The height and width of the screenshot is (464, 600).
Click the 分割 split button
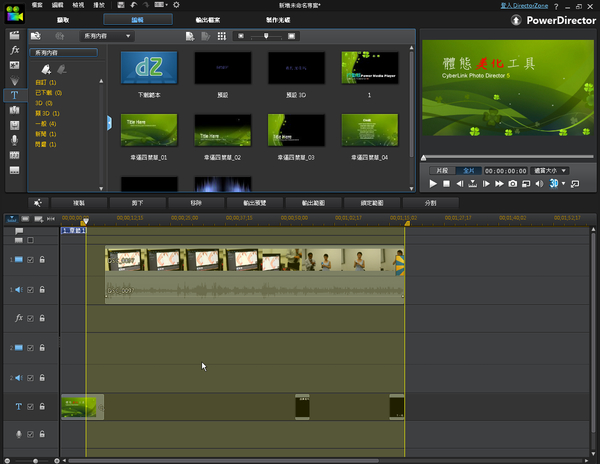(x=431, y=202)
